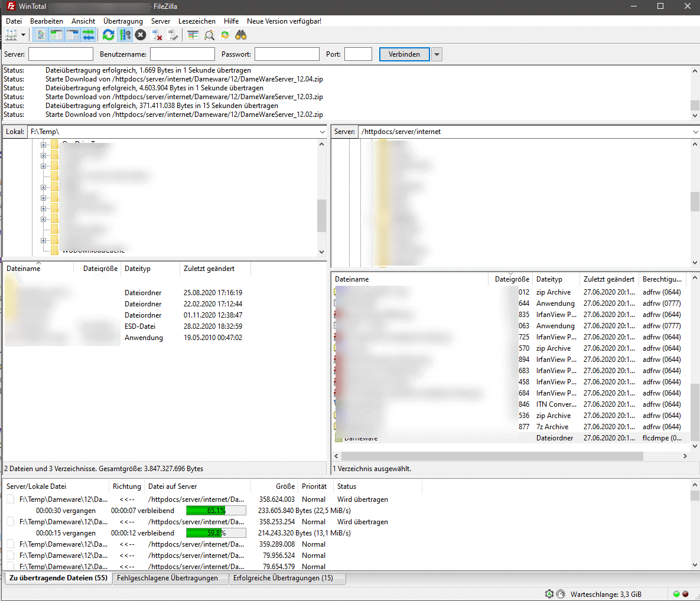This screenshot has width=700, height=601.
Task: Open the filename filters dialog icon
Action: point(193,35)
